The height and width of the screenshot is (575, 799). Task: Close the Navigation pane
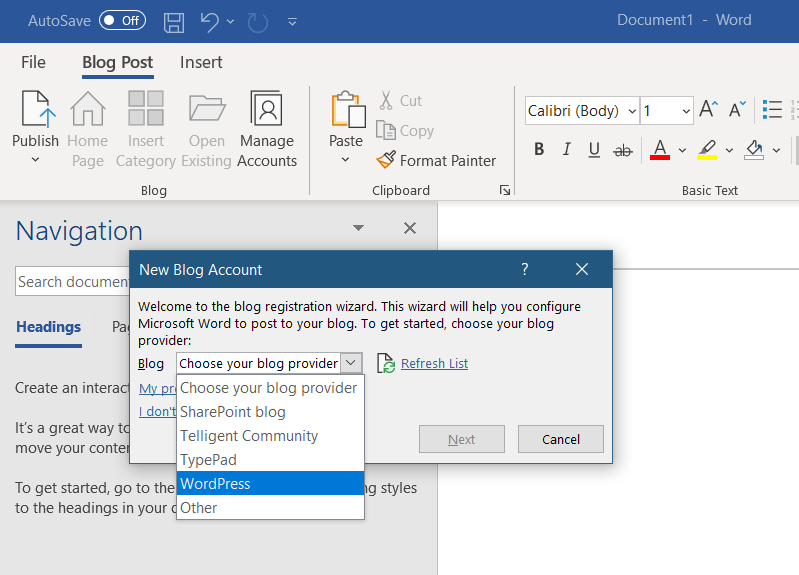pyautogui.click(x=410, y=228)
